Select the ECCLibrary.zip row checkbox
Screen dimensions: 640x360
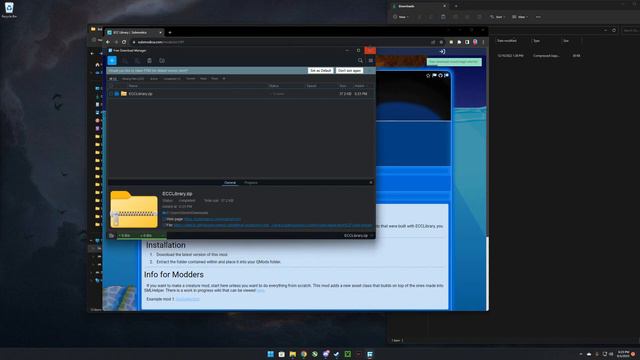[x=111, y=94]
